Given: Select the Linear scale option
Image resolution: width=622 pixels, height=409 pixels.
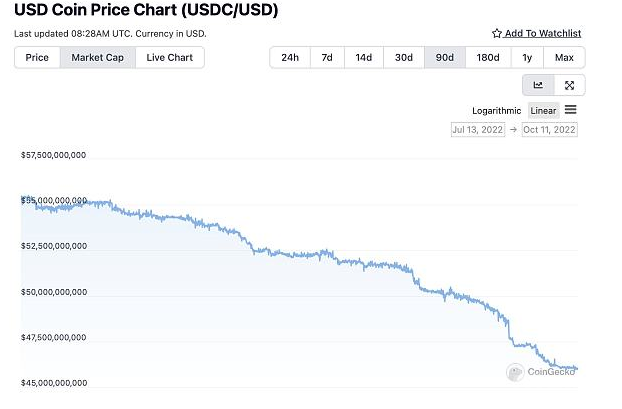Looking at the screenshot, I should pyautogui.click(x=543, y=111).
